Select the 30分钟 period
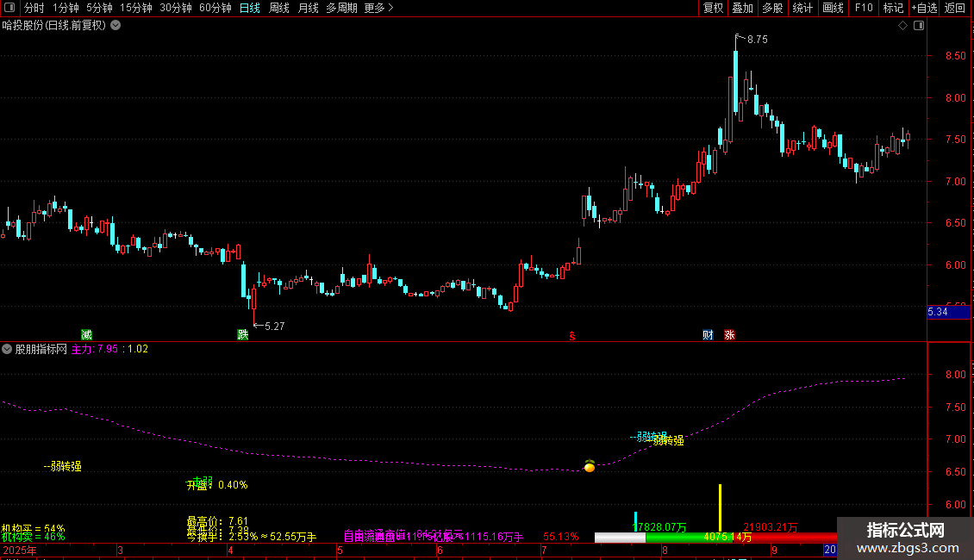The height and width of the screenshot is (560, 974). (x=175, y=8)
